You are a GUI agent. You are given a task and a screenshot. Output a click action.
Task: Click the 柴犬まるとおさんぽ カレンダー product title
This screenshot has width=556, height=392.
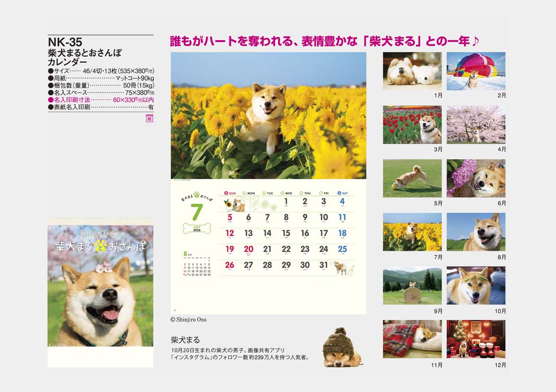click(x=85, y=57)
